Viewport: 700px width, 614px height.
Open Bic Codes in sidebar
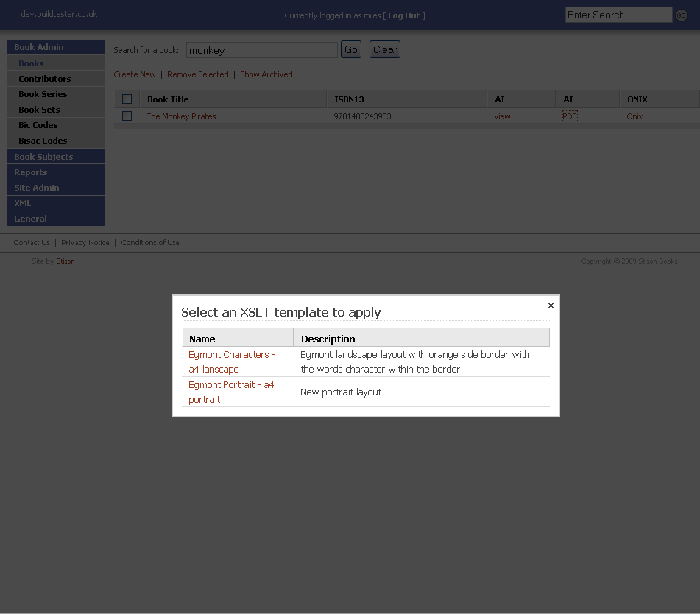[56, 125]
